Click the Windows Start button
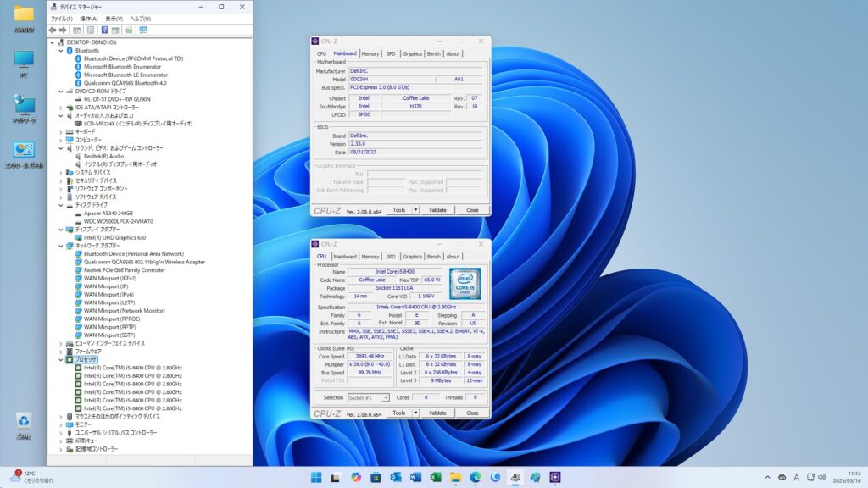The width and height of the screenshot is (868, 488). tap(315, 477)
